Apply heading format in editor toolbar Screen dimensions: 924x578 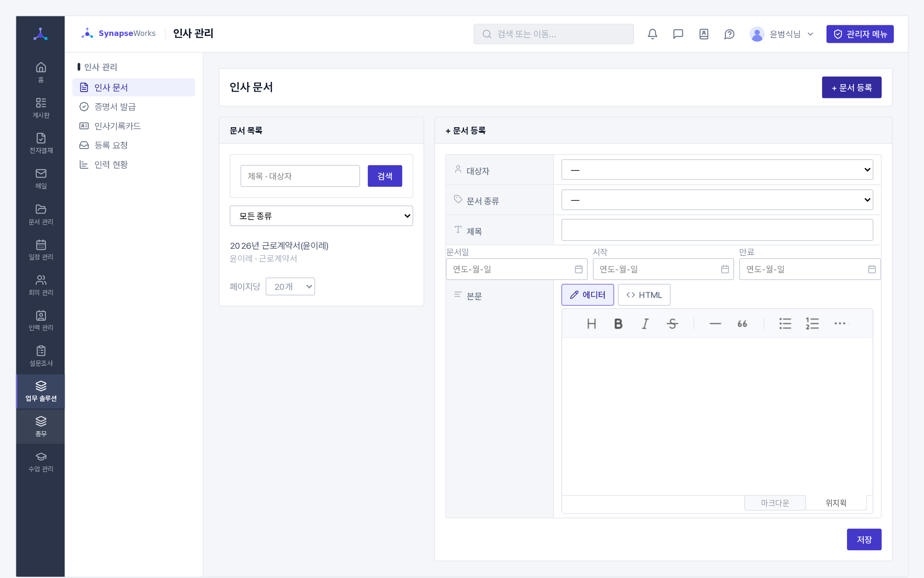591,324
